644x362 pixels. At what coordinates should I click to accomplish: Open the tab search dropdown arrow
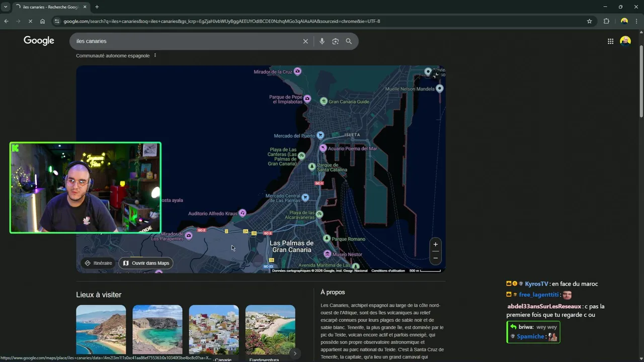point(6,7)
